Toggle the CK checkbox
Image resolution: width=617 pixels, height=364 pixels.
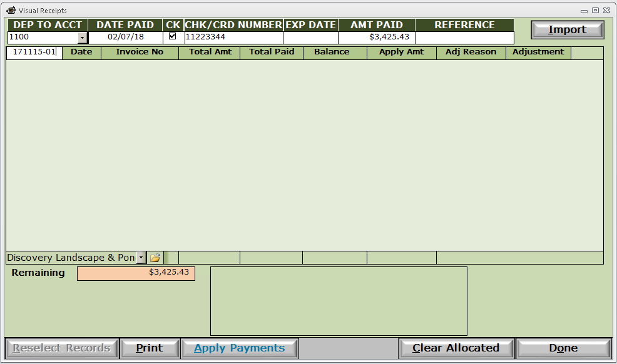click(172, 36)
